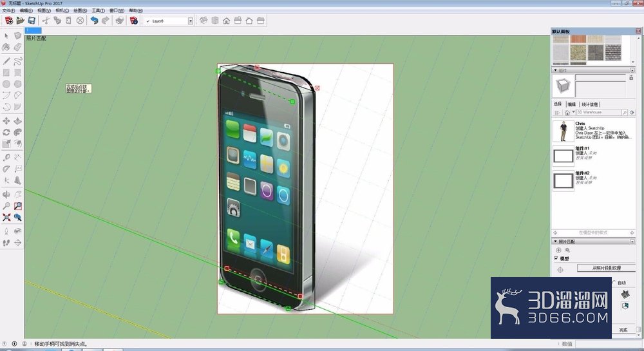The image size is (644, 351).
Task: Undo the last action with blue arrow
Action: tap(95, 21)
